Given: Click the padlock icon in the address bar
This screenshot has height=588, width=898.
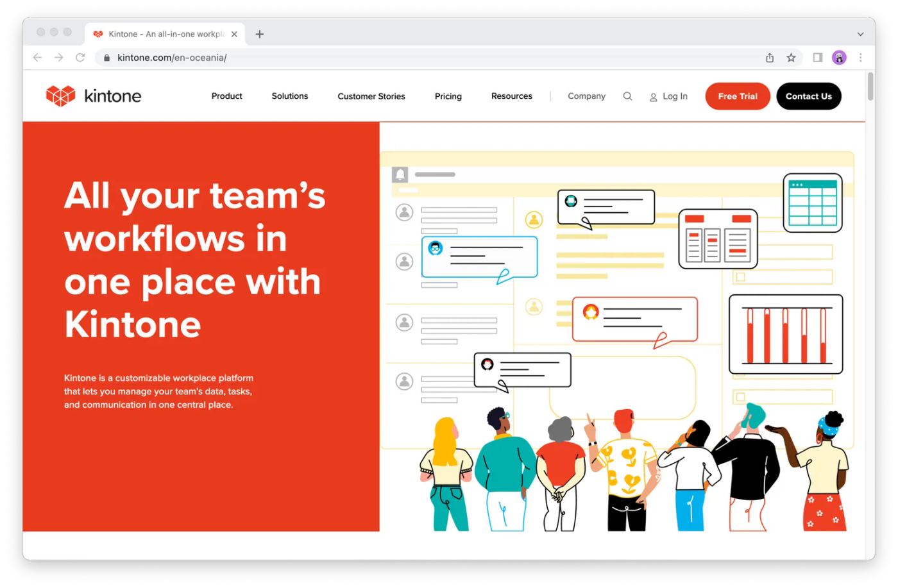Looking at the screenshot, I should tap(106, 57).
